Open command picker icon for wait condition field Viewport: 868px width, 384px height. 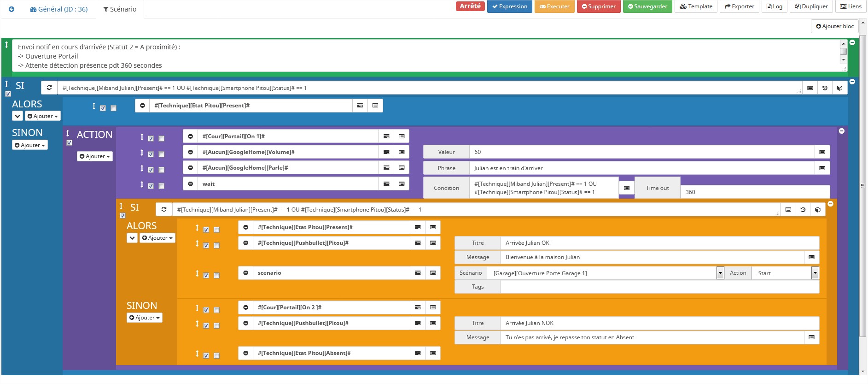point(627,188)
